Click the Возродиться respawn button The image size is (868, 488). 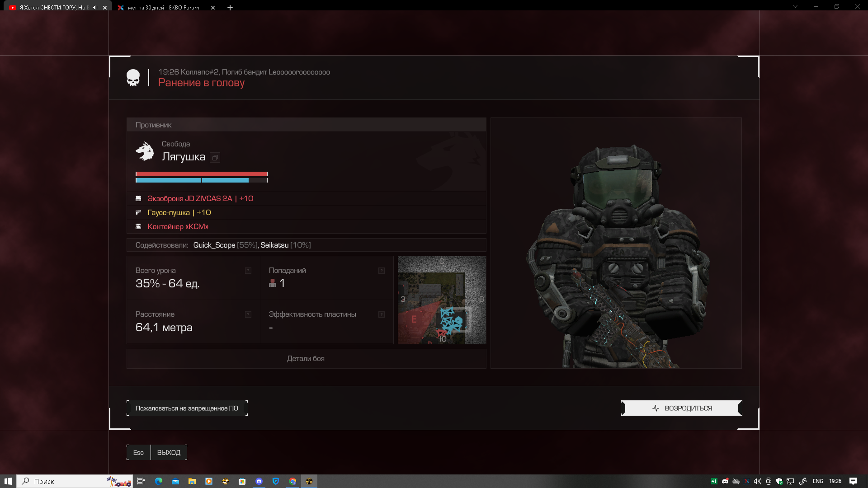(x=682, y=408)
